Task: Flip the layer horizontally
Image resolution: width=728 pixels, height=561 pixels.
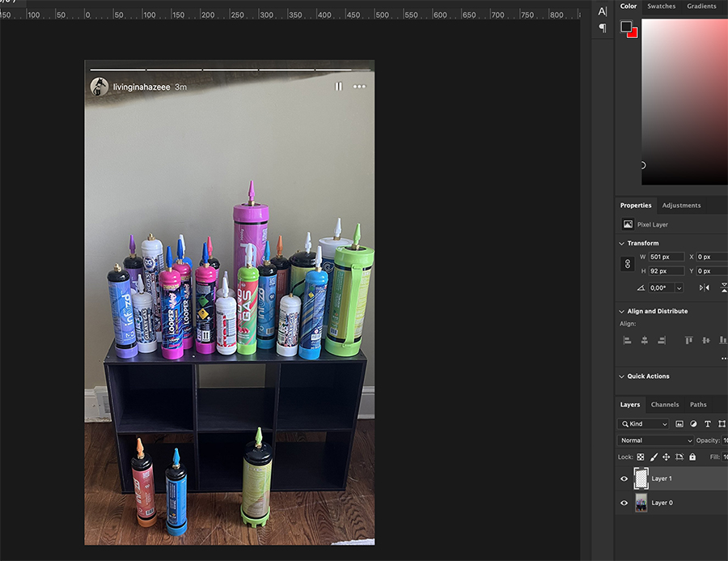Action: [705, 287]
